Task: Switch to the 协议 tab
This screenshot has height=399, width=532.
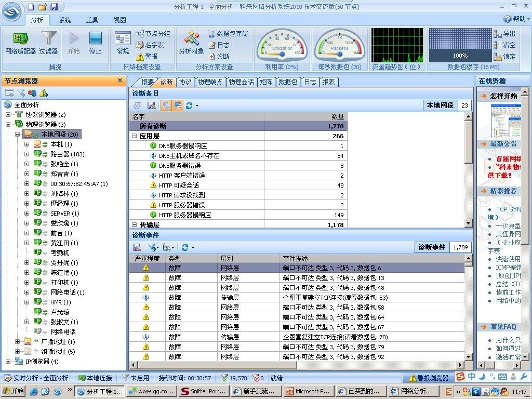Action: click(185, 82)
